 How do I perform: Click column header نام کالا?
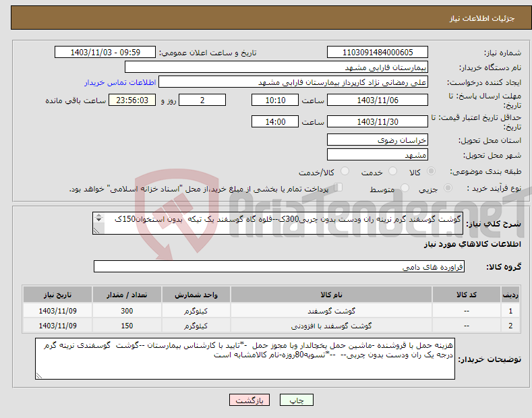pyautogui.click(x=331, y=295)
